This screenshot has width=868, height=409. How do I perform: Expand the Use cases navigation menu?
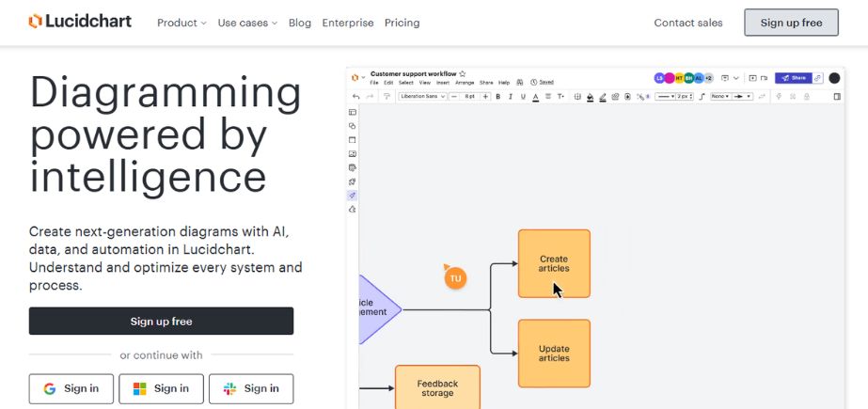click(x=247, y=23)
